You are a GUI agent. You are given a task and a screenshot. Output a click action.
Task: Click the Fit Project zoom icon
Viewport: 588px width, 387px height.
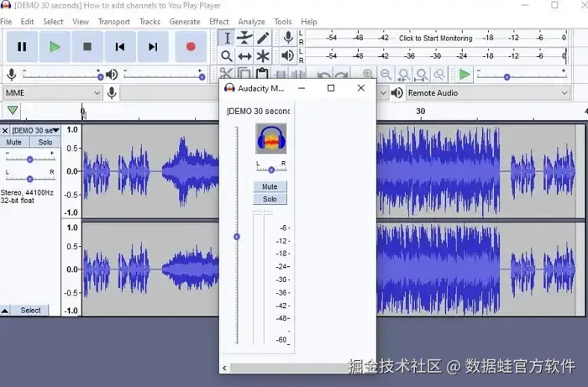422,75
